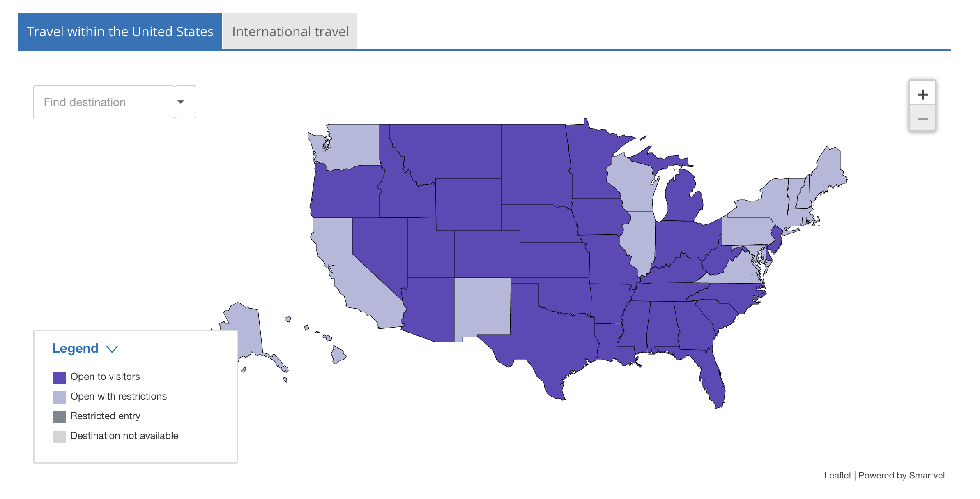Collapse the Legend chevron
Screen dimensions: 980x499
(x=112, y=349)
